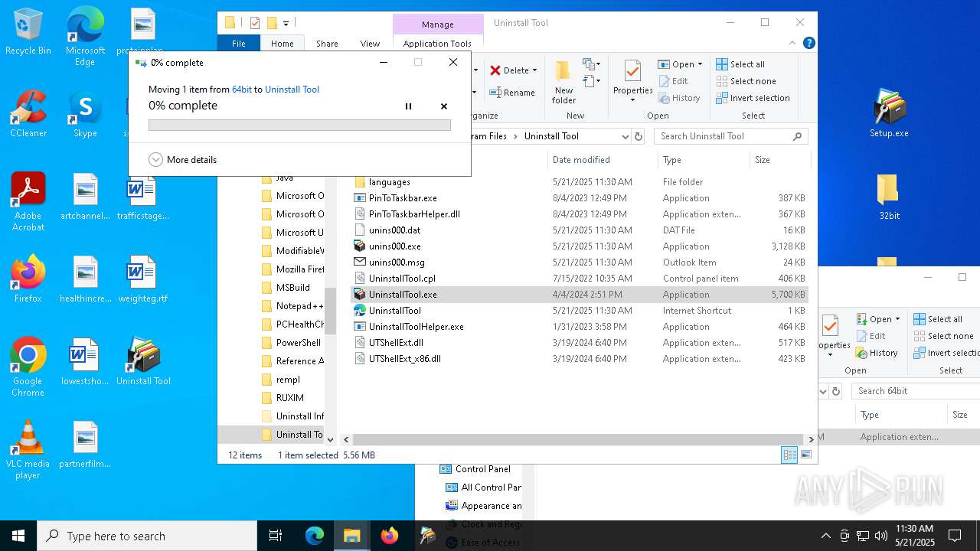Screen dimensions: 980x551
Task: Pause the file move operation
Action: (408, 106)
